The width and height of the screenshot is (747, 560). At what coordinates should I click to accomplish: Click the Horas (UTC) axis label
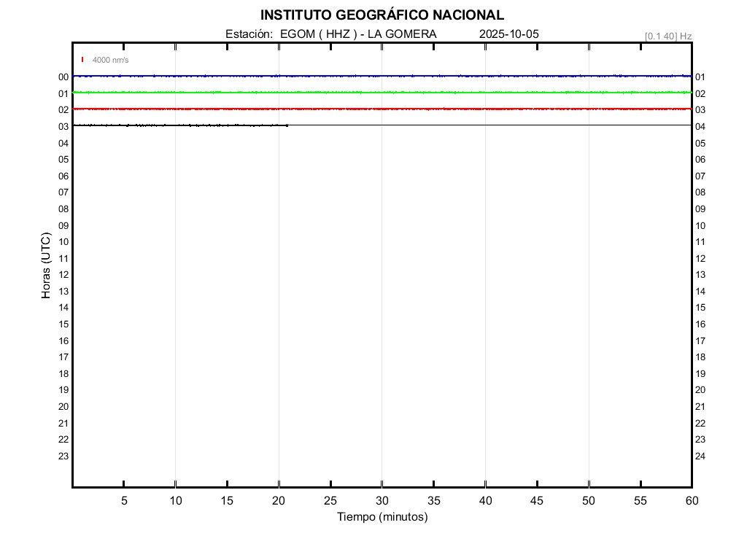[x=46, y=265]
